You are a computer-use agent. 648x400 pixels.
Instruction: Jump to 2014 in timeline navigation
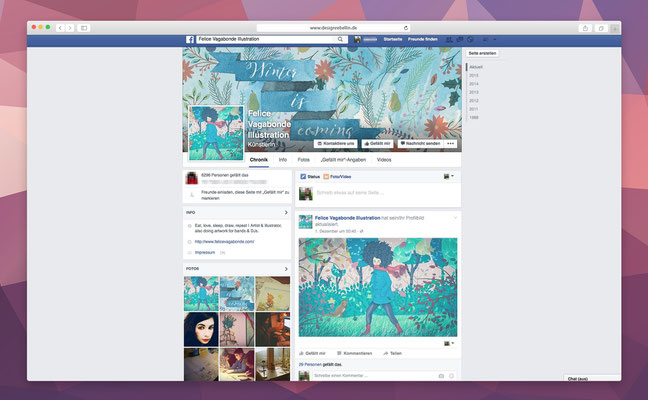474,84
